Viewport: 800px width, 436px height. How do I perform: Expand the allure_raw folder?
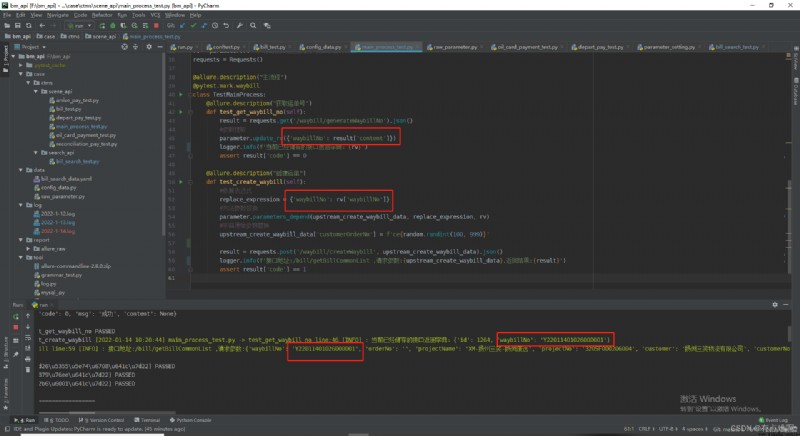pos(29,248)
